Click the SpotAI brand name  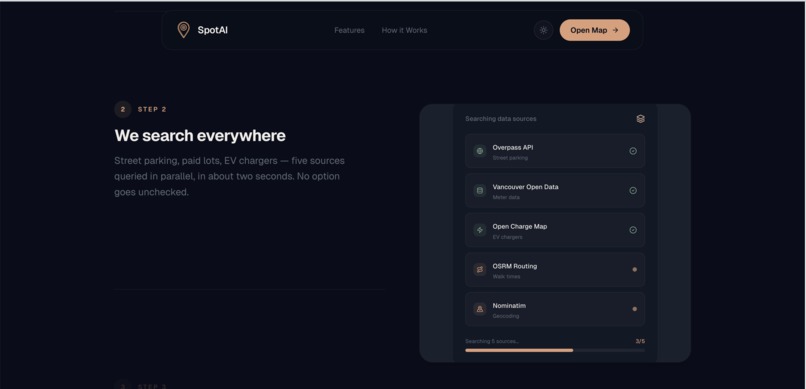(x=212, y=30)
